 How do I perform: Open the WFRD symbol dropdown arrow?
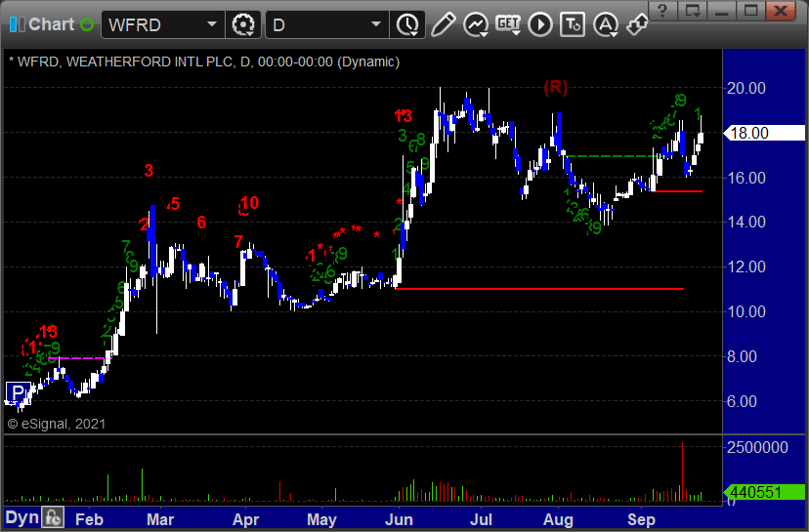tap(212, 24)
